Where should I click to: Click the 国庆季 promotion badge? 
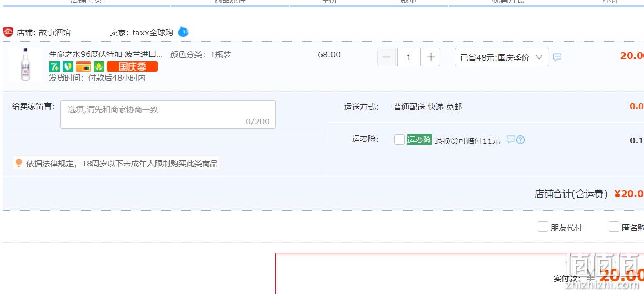[x=132, y=66]
